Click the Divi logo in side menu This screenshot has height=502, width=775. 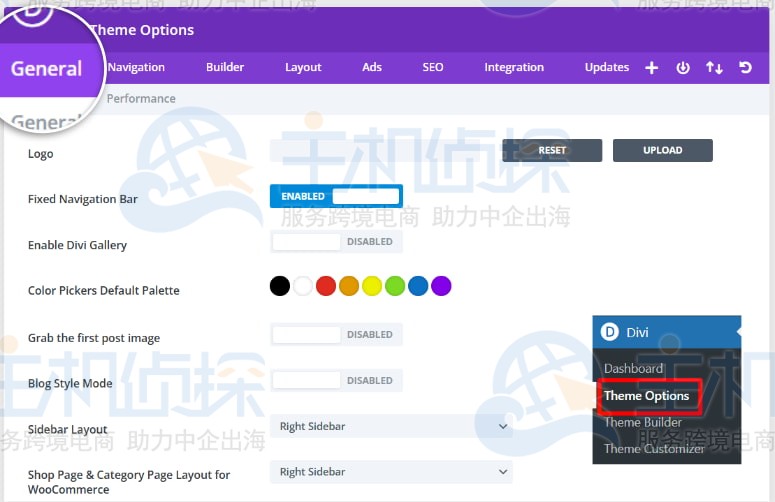tap(610, 332)
